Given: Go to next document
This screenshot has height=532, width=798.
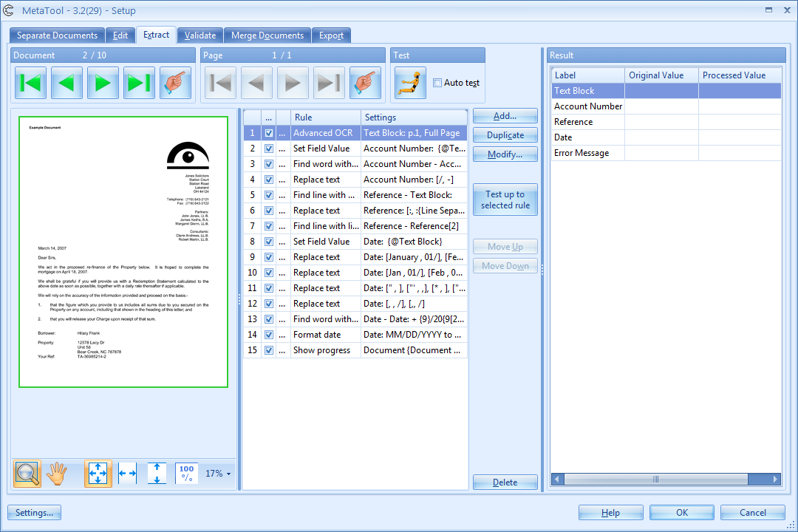Looking at the screenshot, I should [x=103, y=83].
